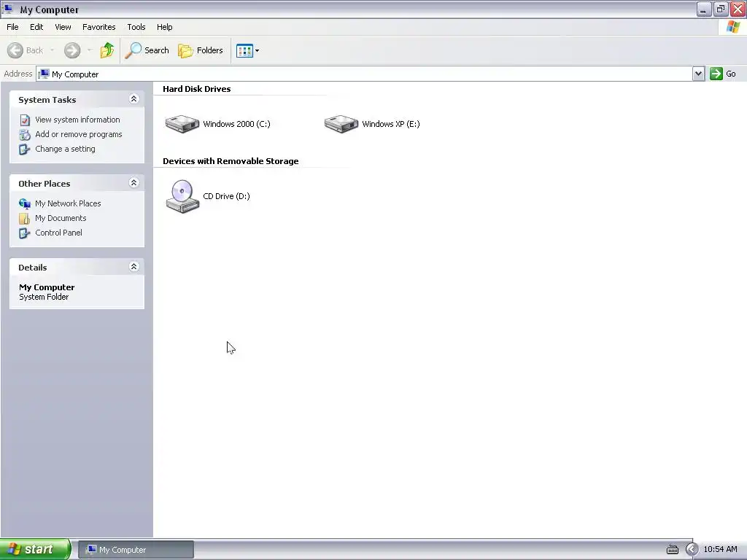747x560 pixels.
Task: Click the Back button
Action: coord(26,50)
